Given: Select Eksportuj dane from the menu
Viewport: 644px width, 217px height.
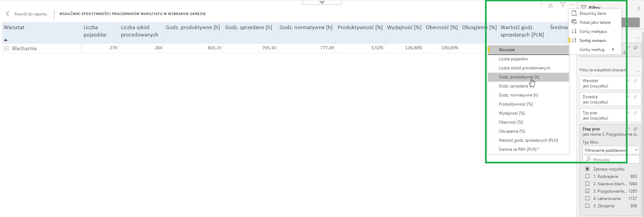Looking at the screenshot, I should point(593,13).
